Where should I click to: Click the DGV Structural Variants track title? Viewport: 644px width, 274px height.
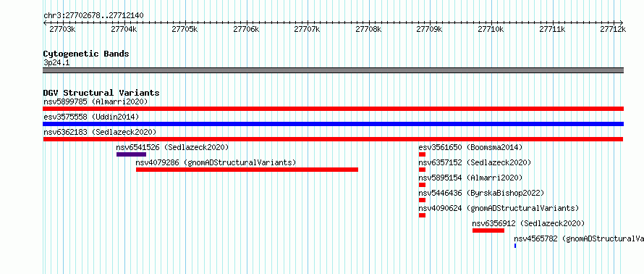coord(101,93)
